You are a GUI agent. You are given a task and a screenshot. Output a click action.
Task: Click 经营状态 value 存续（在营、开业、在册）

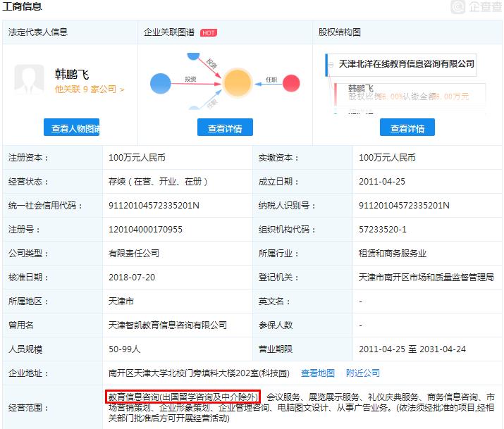[158, 182]
